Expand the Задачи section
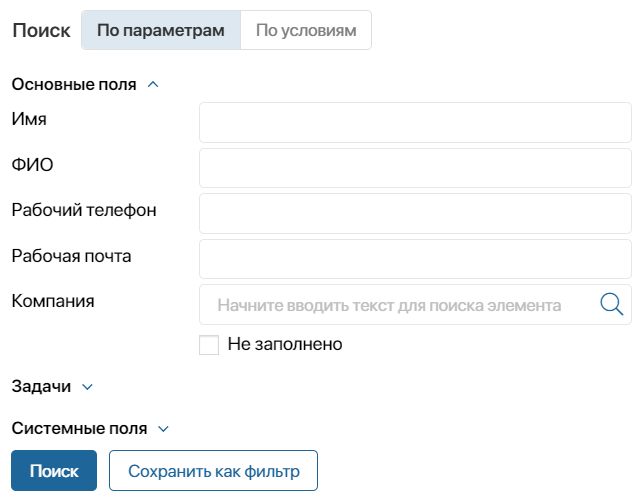Image resolution: width=643 pixels, height=499 pixels. coord(87,387)
